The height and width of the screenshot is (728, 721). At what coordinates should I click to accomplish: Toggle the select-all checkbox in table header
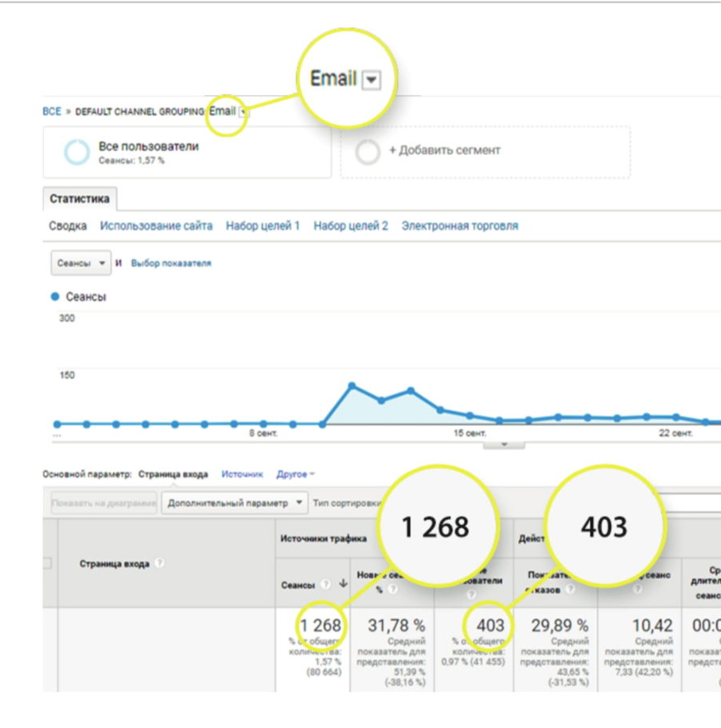tap(46, 563)
